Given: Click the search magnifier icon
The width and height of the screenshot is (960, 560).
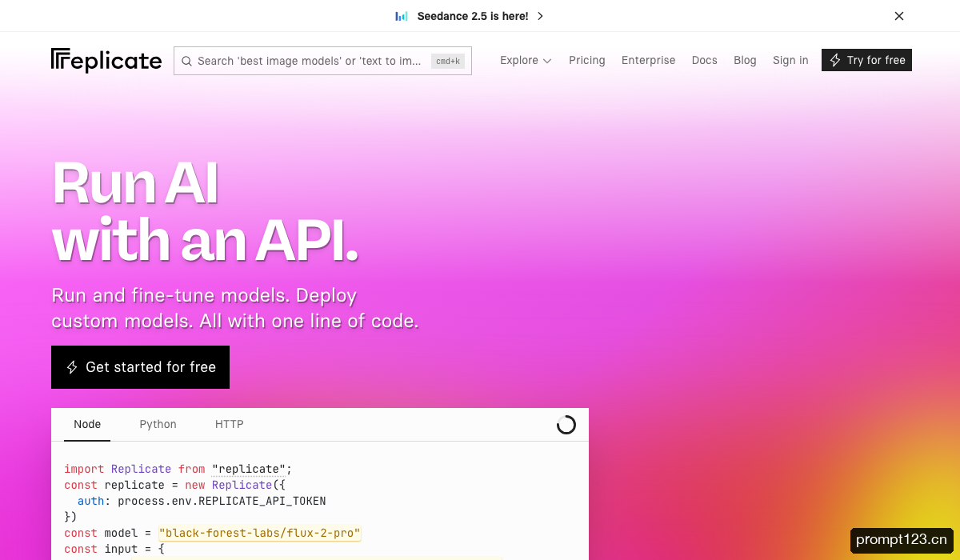Looking at the screenshot, I should [x=186, y=61].
